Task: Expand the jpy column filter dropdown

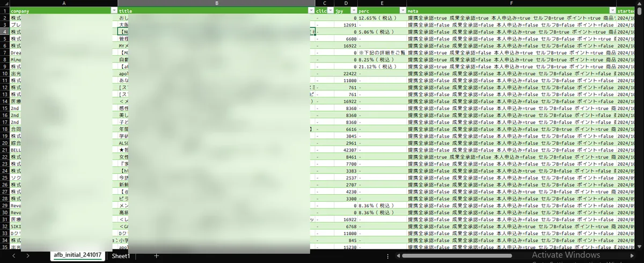Action: tap(354, 11)
